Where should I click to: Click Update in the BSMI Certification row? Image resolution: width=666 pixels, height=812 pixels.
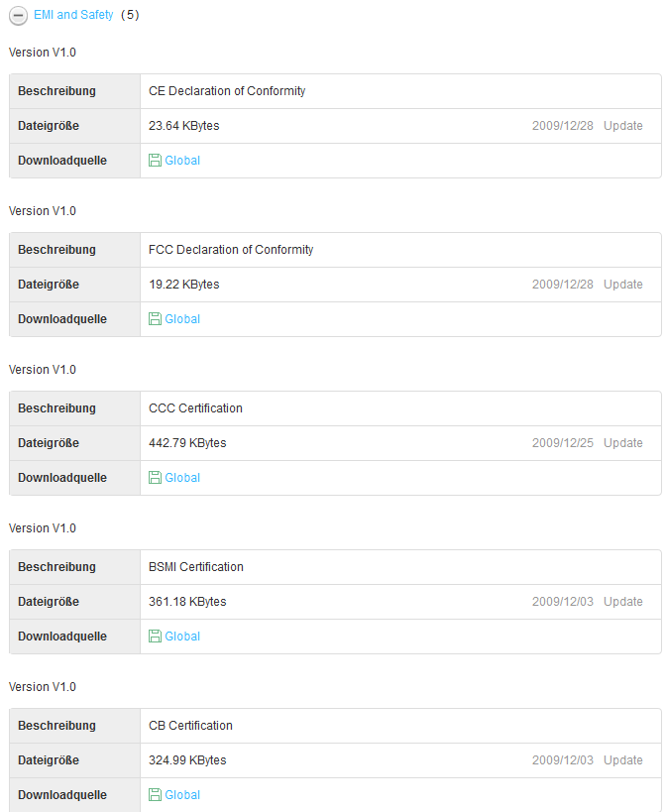coord(622,602)
